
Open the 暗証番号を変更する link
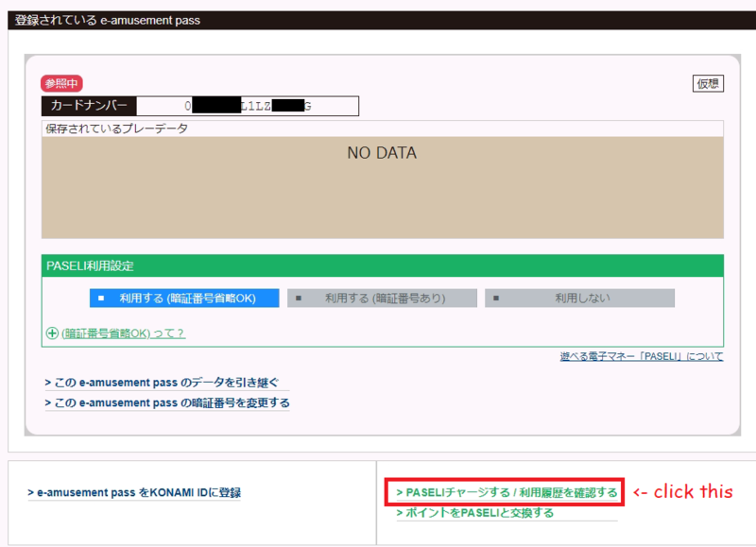(167, 402)
